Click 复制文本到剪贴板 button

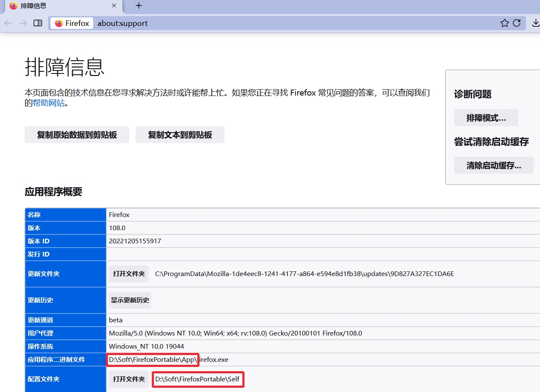180,135
